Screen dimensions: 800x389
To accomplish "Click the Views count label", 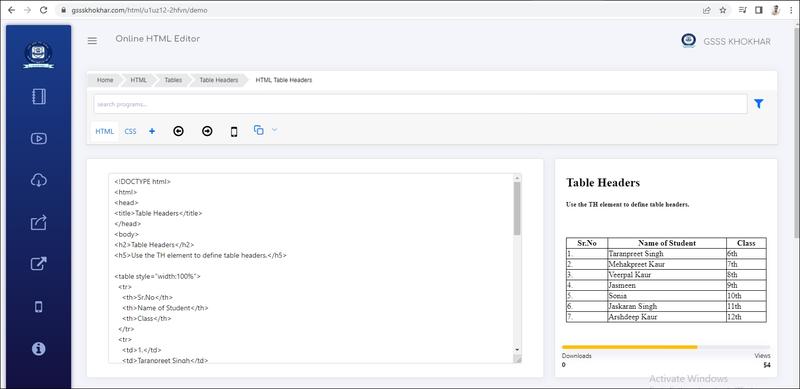I will [762, 356].
